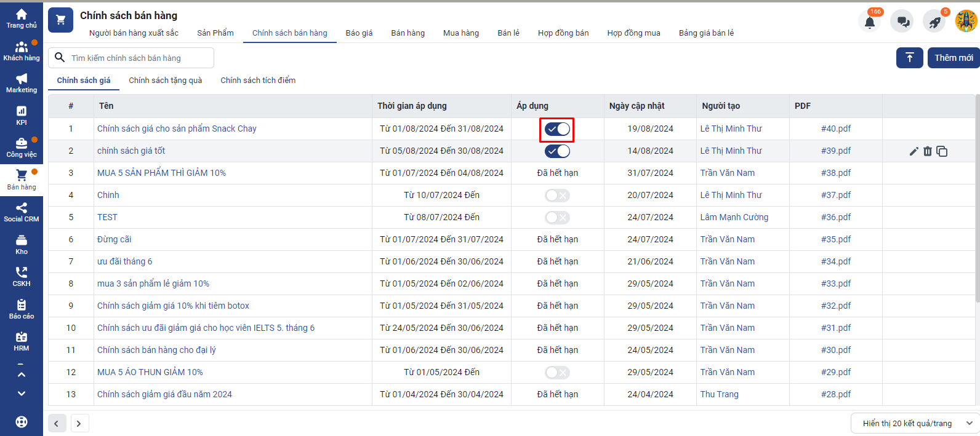Open the notifications bell icon
980x436 pixels.
point(869,22)
